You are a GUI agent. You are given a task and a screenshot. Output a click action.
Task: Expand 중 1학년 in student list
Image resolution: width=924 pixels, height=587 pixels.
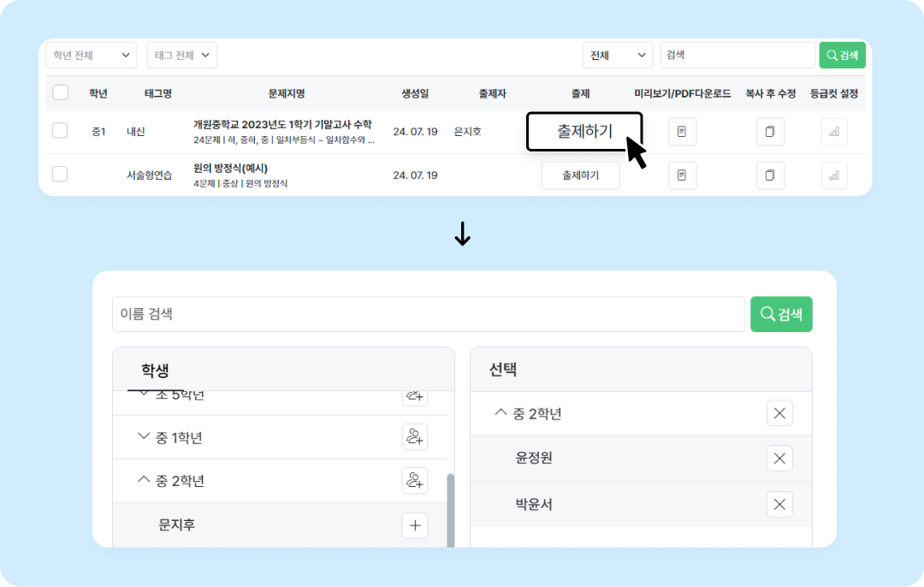point(144,437)
